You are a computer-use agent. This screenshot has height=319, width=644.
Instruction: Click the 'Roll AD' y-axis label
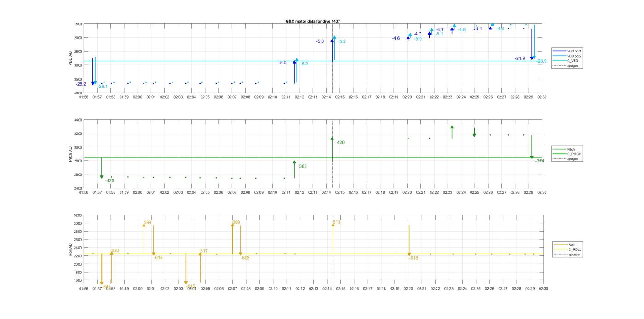(x=71, y=249)
